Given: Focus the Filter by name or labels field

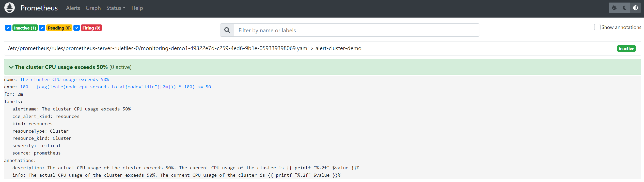Looking at the screenshot, I should (x=356, y=30).
